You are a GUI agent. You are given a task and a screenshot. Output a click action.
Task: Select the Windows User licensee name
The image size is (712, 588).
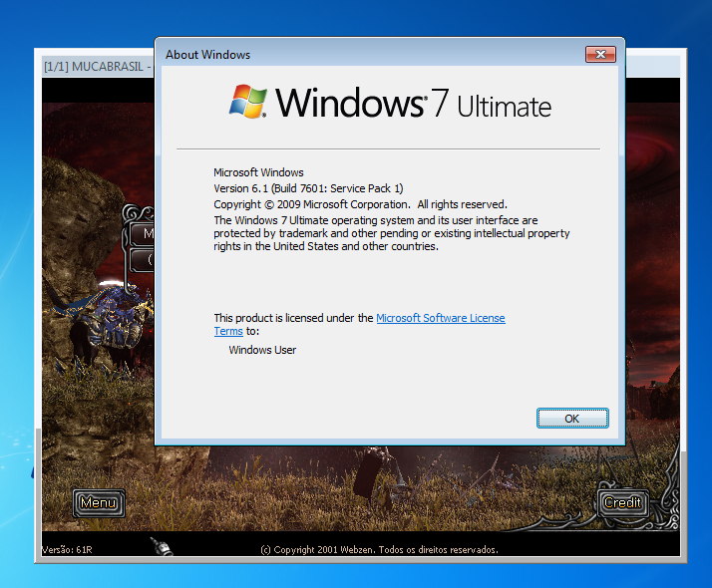(262, 350)
